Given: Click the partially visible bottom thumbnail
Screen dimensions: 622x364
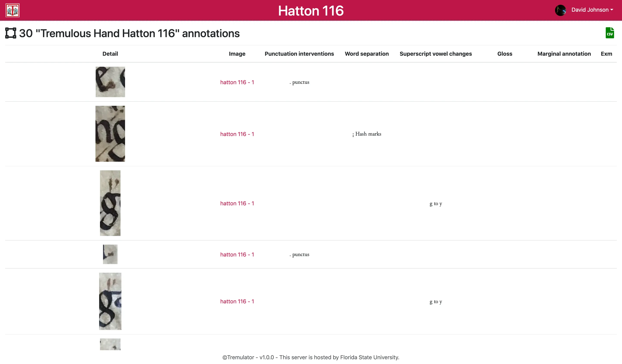Looking at the screenshot, I should 110,344.
